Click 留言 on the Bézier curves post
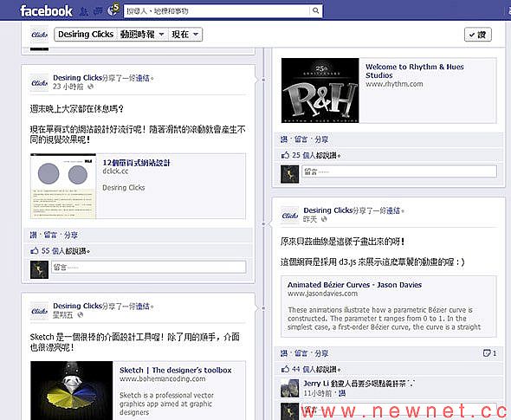 [x=301, y=353]
